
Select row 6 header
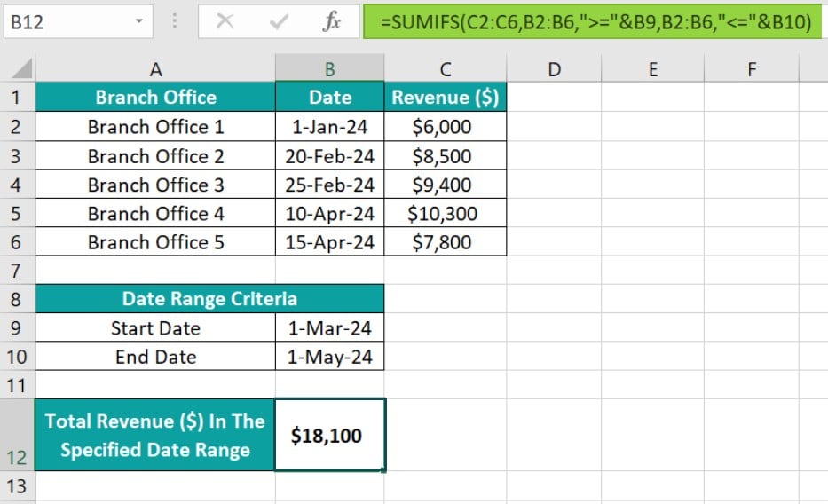(17, 241)
